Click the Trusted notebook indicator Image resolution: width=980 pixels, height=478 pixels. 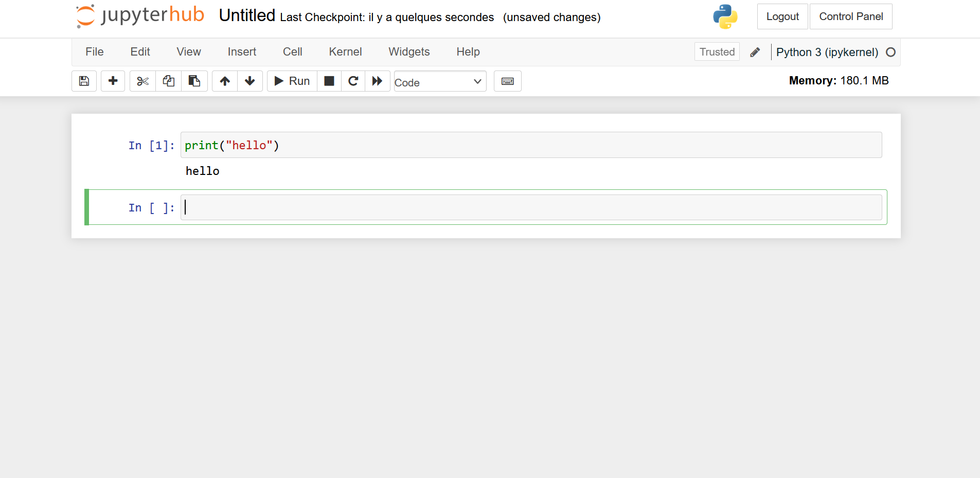pos(717,52)
